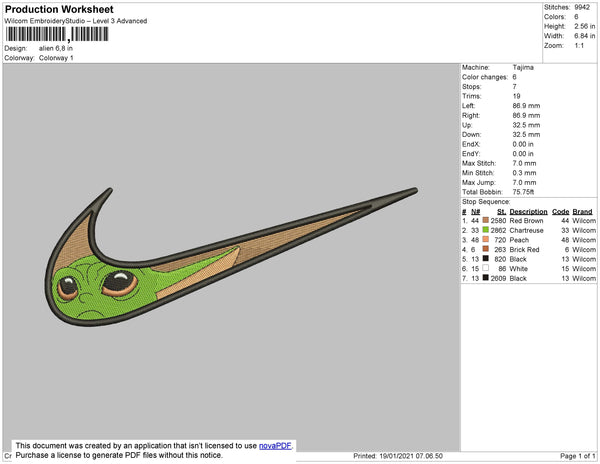Screen dimensions: 600x464
Task: Click the Zoom value 1:1
Action: click(581, 46)
